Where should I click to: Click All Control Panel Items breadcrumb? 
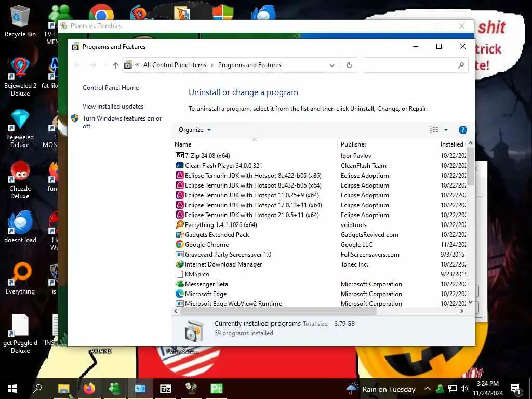click(x=175, y=65)
